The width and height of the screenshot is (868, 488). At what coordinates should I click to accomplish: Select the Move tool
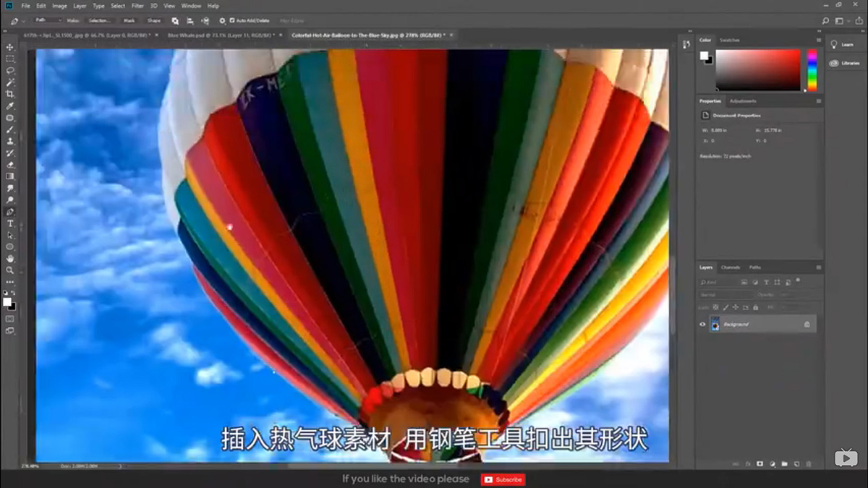10,48
